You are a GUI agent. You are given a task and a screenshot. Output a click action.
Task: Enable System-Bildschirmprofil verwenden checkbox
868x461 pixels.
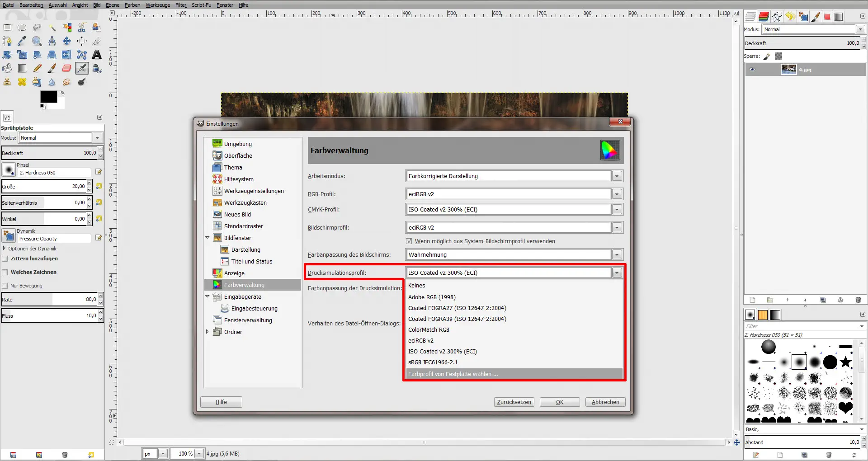click(409, 241)
